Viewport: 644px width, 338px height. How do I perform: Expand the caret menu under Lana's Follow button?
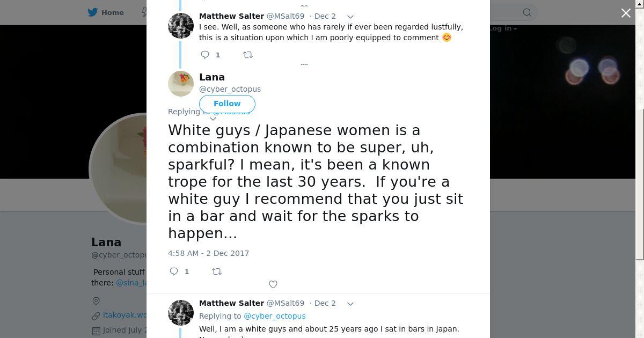tap(213, 119)
